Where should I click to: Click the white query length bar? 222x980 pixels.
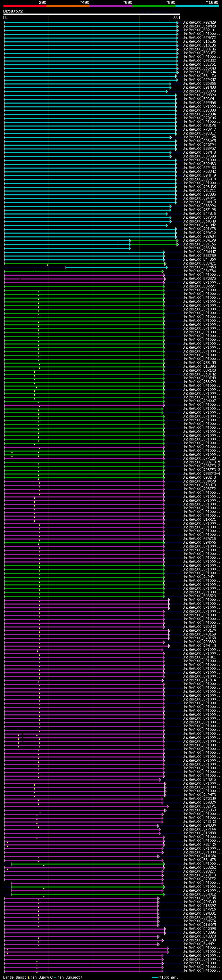click(92, 14)
